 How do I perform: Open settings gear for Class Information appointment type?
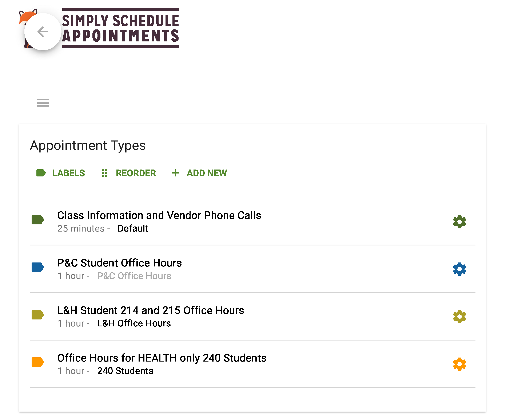(459, 221)
